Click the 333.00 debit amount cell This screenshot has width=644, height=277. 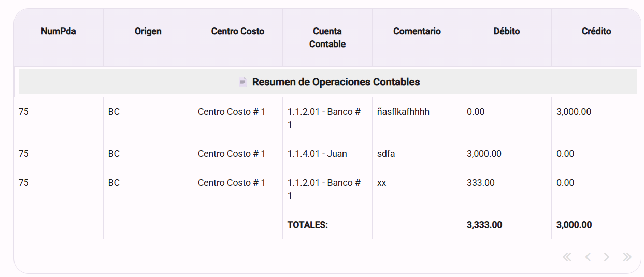point(507,189)
